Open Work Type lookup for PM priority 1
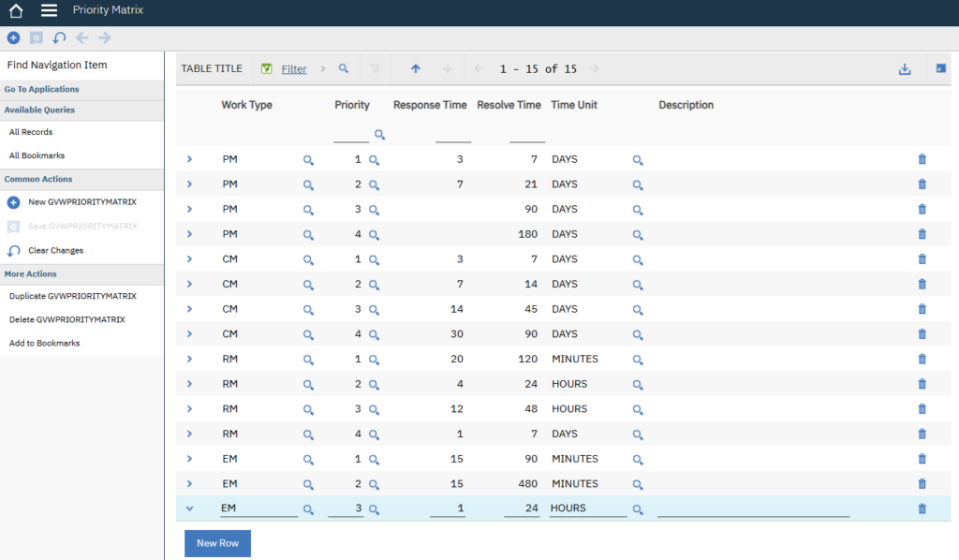This screenshot has width=959, height=560. (x=308, y=160)
